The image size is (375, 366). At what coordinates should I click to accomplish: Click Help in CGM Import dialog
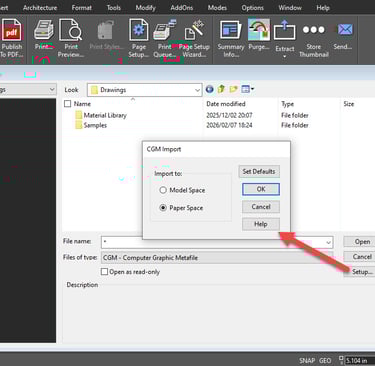point(261,224)
